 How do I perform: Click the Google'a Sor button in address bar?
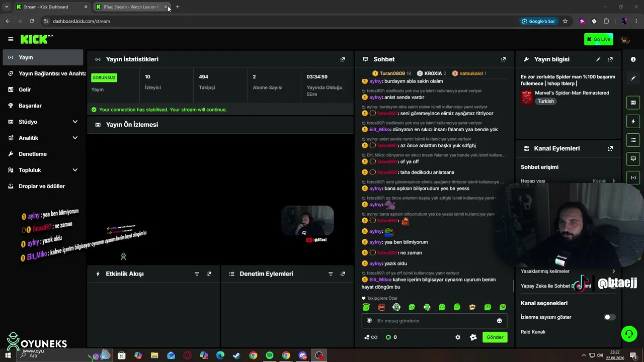tap(539, 21)
